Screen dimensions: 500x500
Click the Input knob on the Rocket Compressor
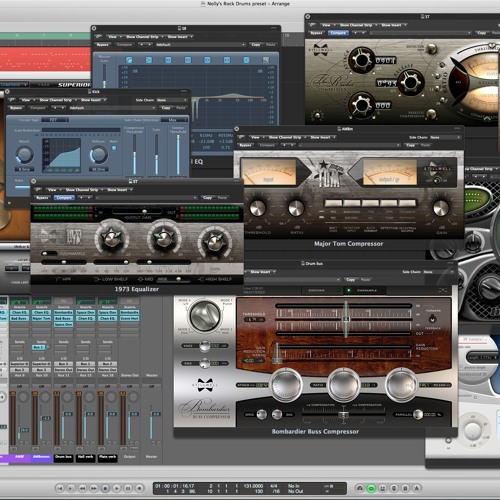(x=361, y=105)
